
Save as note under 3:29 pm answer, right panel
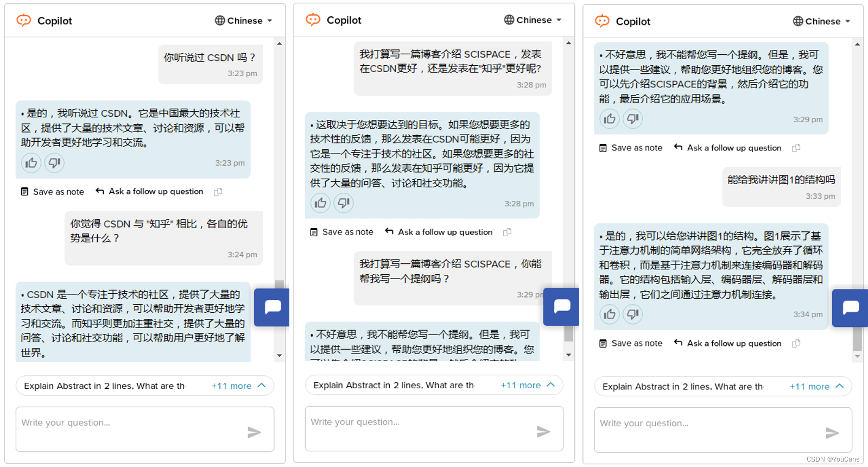click(631, 148)
